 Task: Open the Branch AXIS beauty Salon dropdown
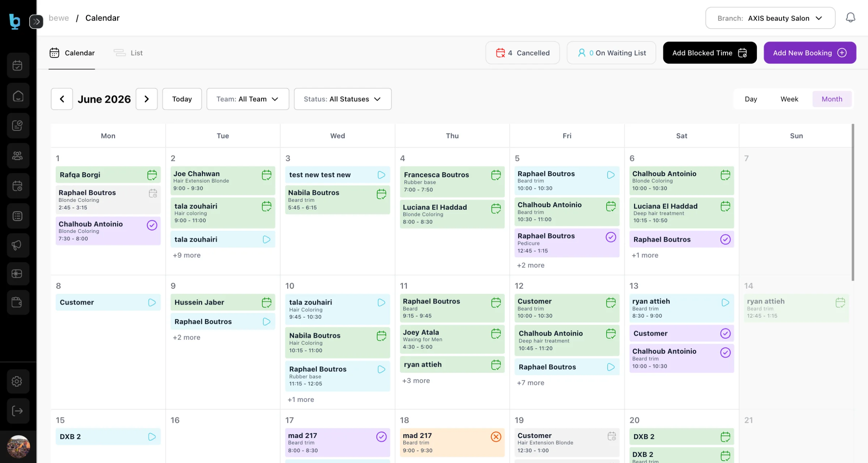click(x=770, y=18)
